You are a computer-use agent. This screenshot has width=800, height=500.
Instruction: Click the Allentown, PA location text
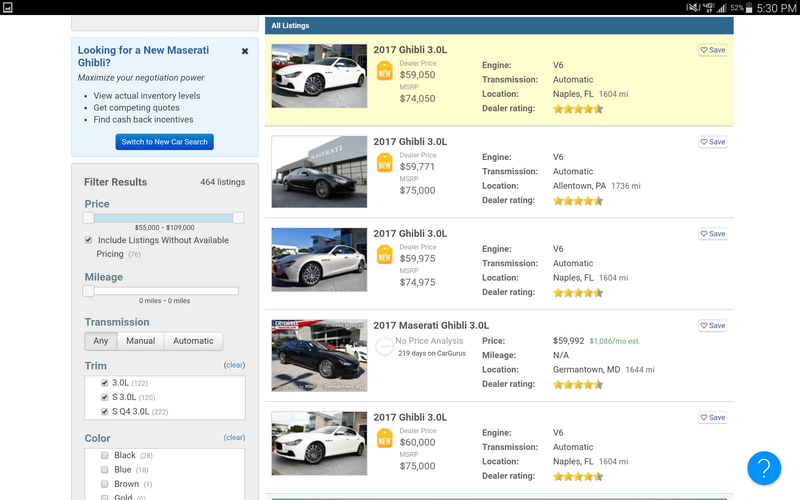[x=579, y=186]
